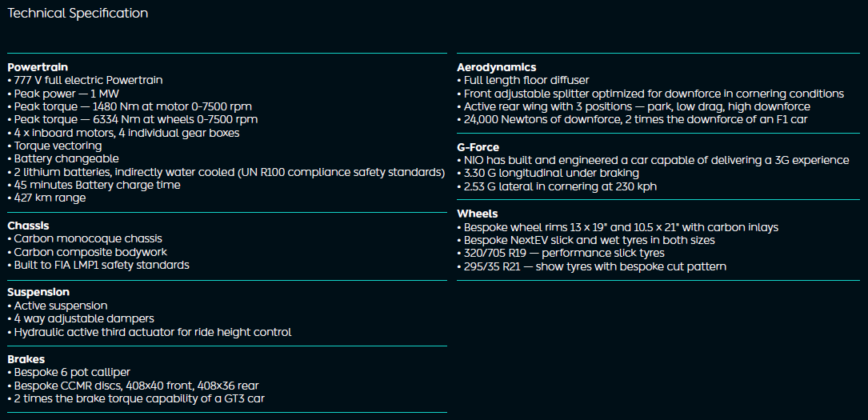Click the 'Carbon monocoque chassis' bullet

point(88,238)
